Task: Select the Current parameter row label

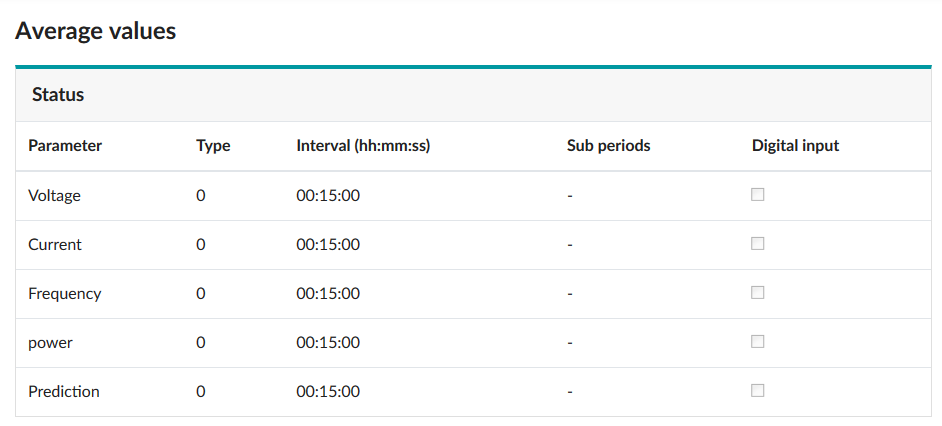Action: point(55,245)
